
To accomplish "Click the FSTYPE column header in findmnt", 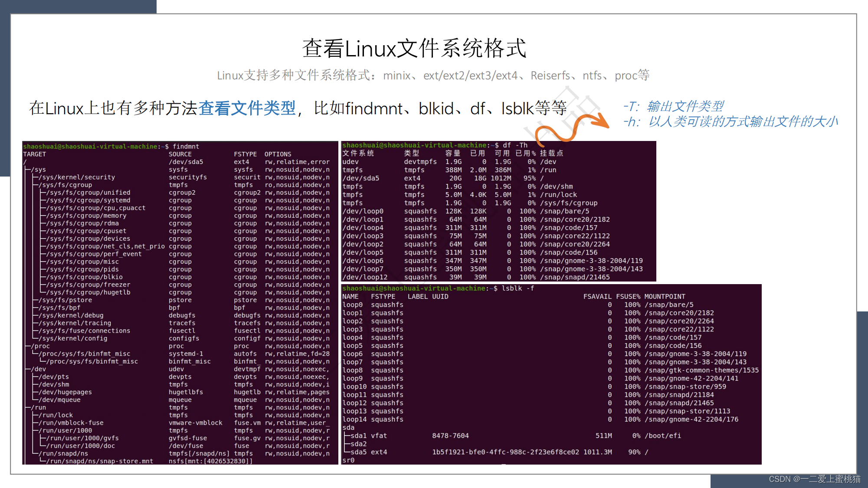I will click(x=245, y=154).
